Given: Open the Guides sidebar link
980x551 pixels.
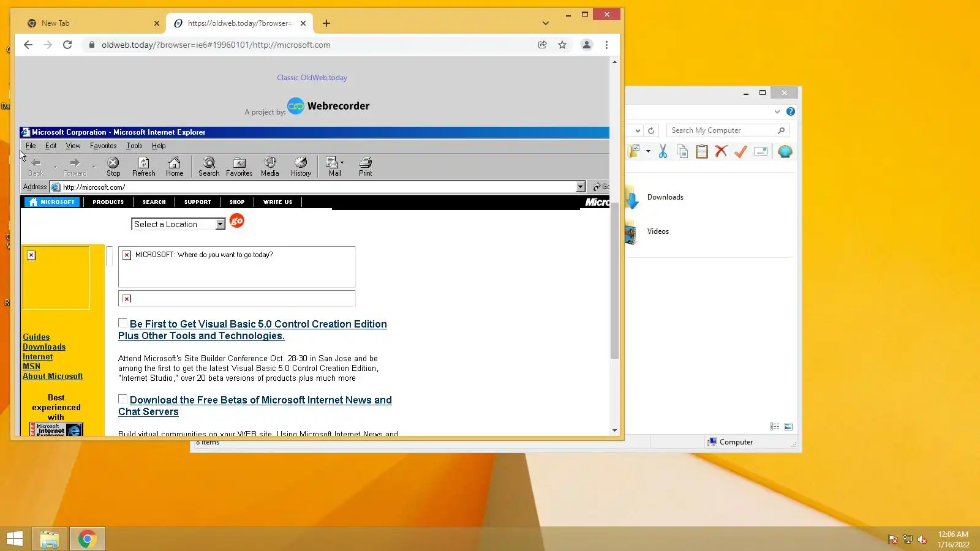Looking at the screenshot, I should click(x=36, y=337).
